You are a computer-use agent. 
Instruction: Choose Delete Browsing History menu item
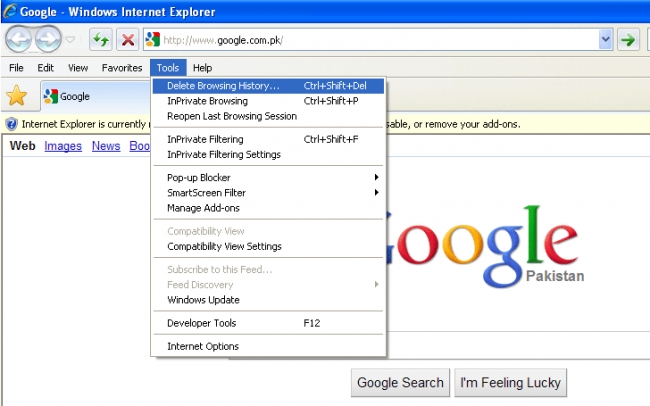point(268,86)
